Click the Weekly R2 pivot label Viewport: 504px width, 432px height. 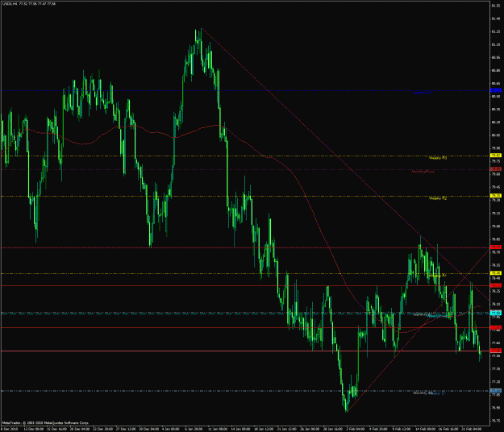[437, 198]
